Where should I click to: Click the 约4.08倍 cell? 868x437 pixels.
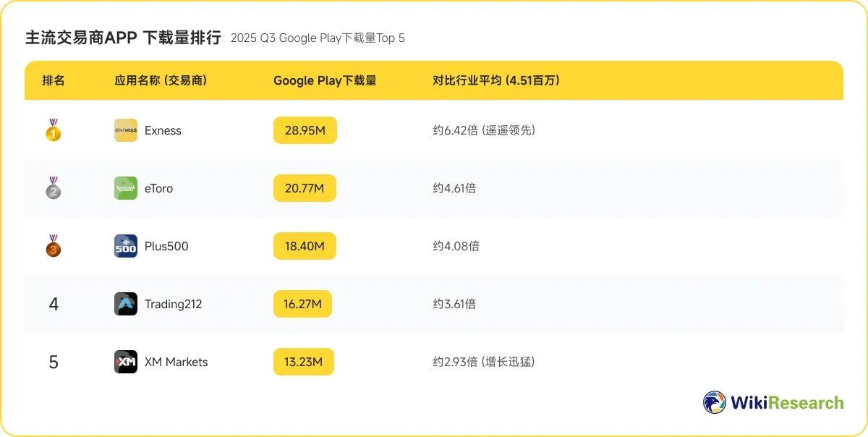[x=456, y=246]
